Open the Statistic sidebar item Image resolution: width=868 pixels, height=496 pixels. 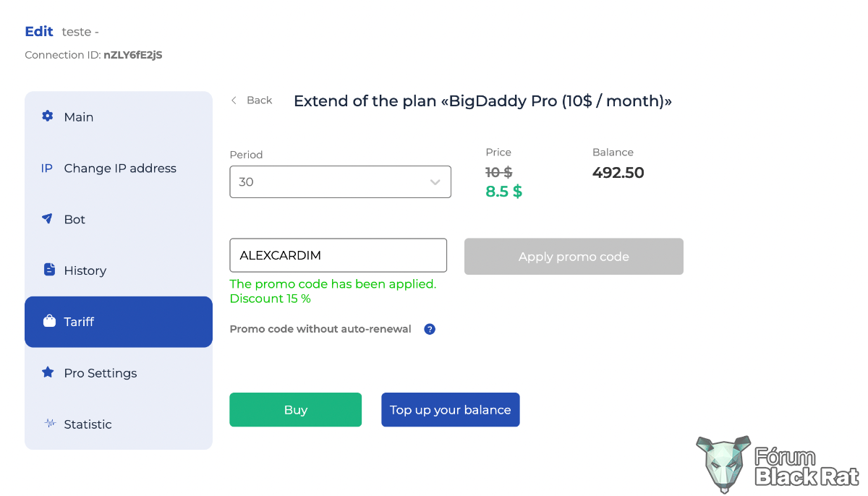point(119,424)
